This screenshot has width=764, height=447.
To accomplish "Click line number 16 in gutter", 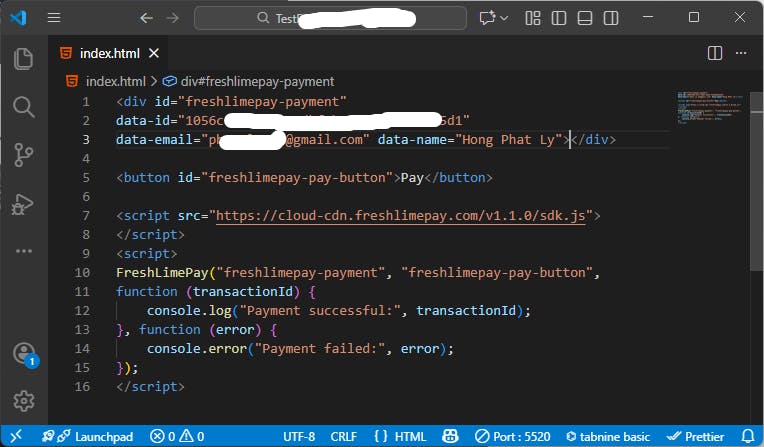I will coord(82,387).
